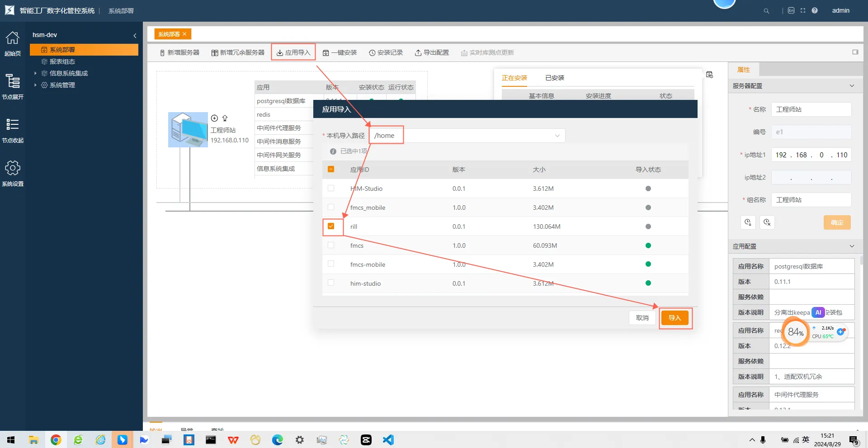Viewport: 868px width, 448px height.
Task: Click 新增冗余服务器 toolbar button
Action: click(238, 52)
